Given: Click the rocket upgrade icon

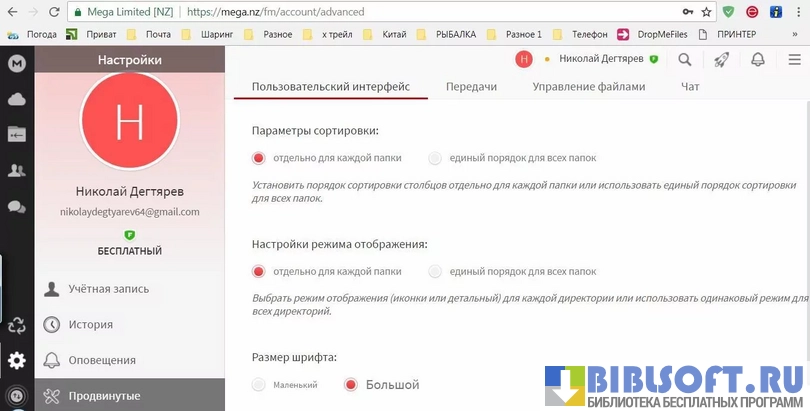Looking at the screenshot, I should click(x=721, y=60).
